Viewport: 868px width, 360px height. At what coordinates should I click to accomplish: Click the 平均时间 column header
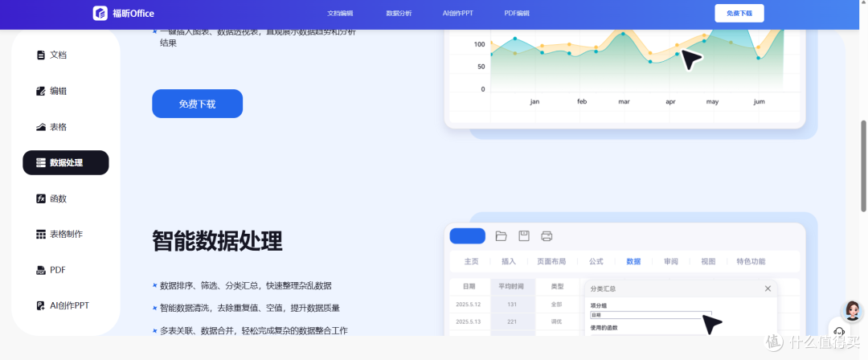click(x=513, y=286)
